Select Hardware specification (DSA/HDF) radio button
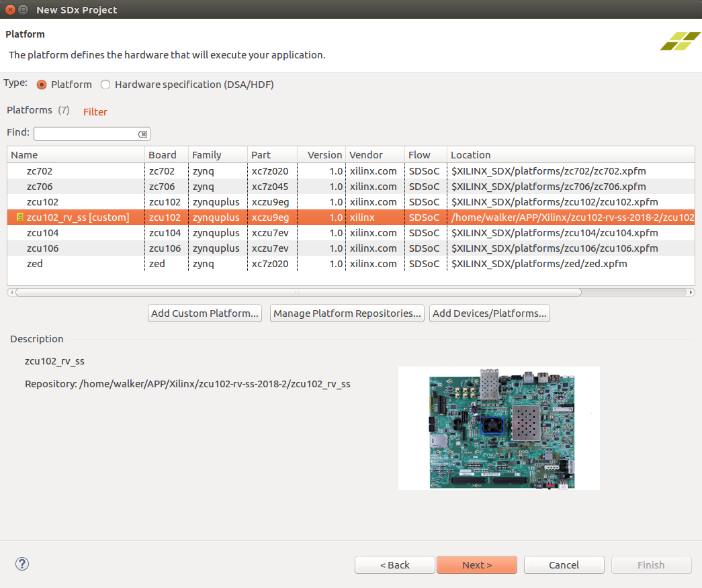This screenshot has width=702, height=588. pyautogui.click(x=105, y=85)
